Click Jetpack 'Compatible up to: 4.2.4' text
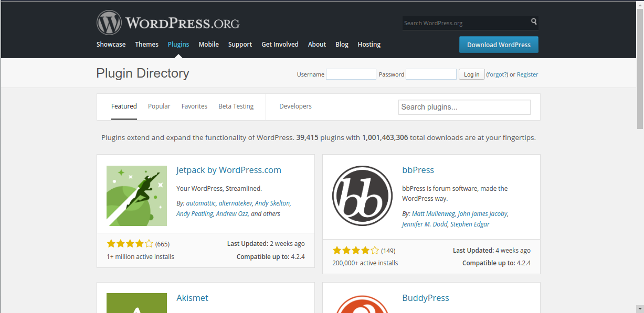This screenshot has height=313, width=644. [271, 257]
